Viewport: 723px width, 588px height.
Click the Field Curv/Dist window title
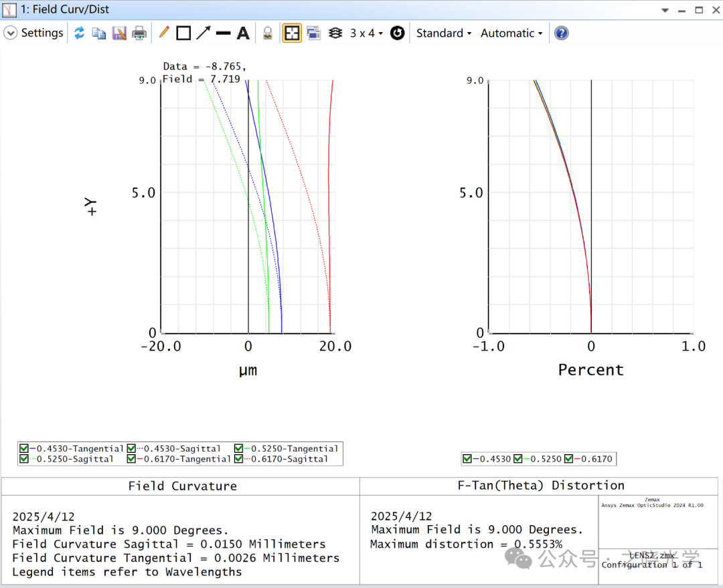point(66,9)
